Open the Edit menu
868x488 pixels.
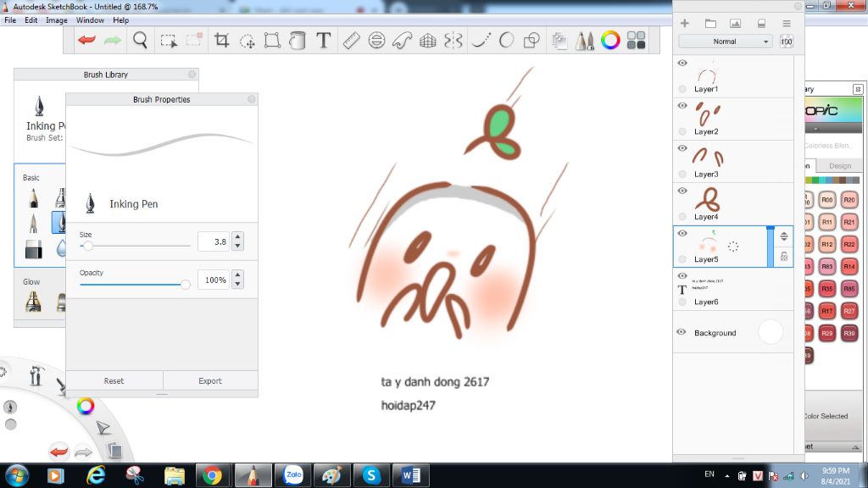31,20
